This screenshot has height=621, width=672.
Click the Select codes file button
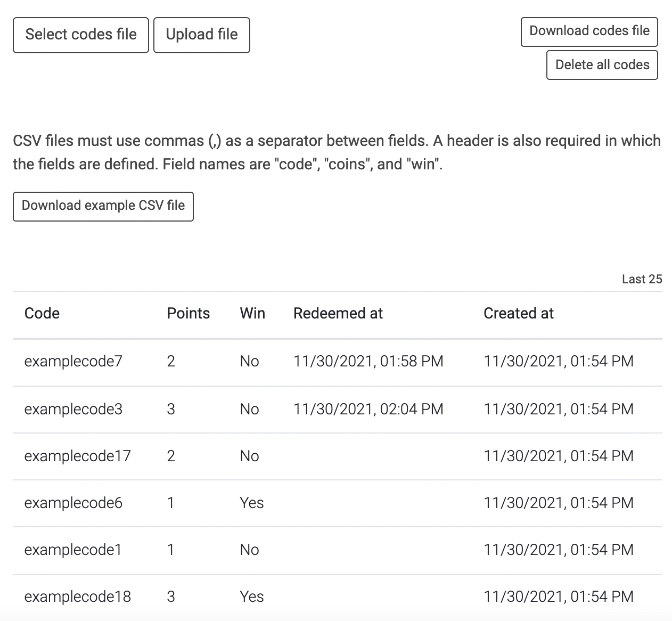click(81, 35)
